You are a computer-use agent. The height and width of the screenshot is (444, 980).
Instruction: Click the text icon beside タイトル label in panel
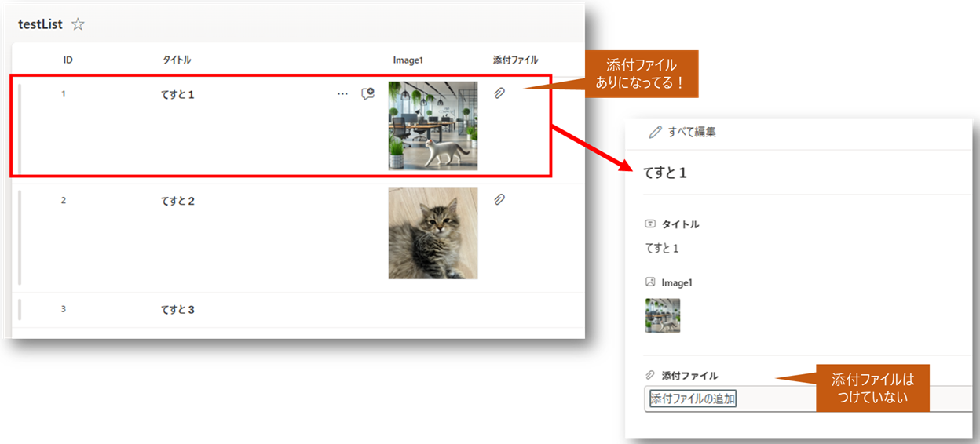click(650, 224)
